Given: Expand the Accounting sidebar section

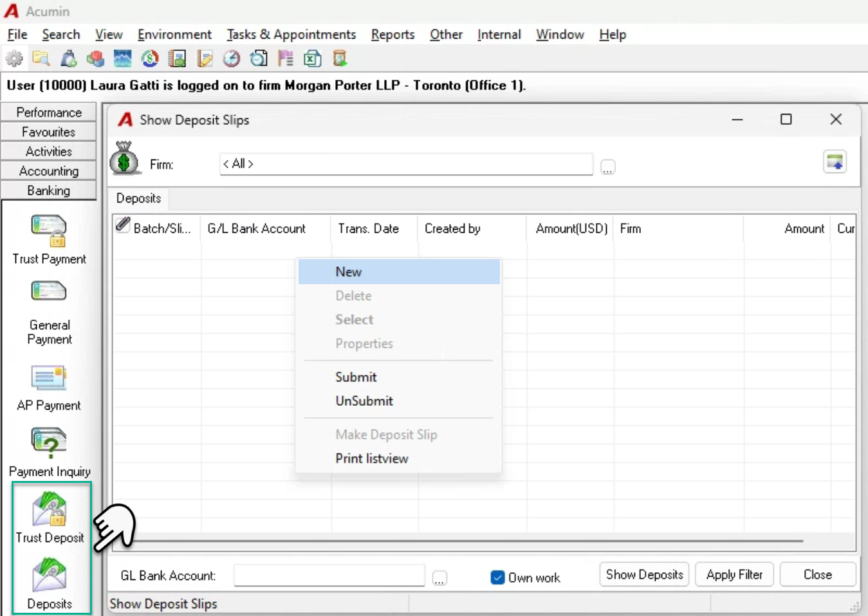Looking at the screenshot, I should point(49,171).
